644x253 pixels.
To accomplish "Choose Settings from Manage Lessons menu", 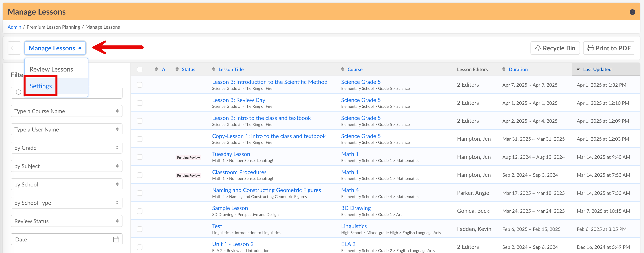I will tap(41, 86).
